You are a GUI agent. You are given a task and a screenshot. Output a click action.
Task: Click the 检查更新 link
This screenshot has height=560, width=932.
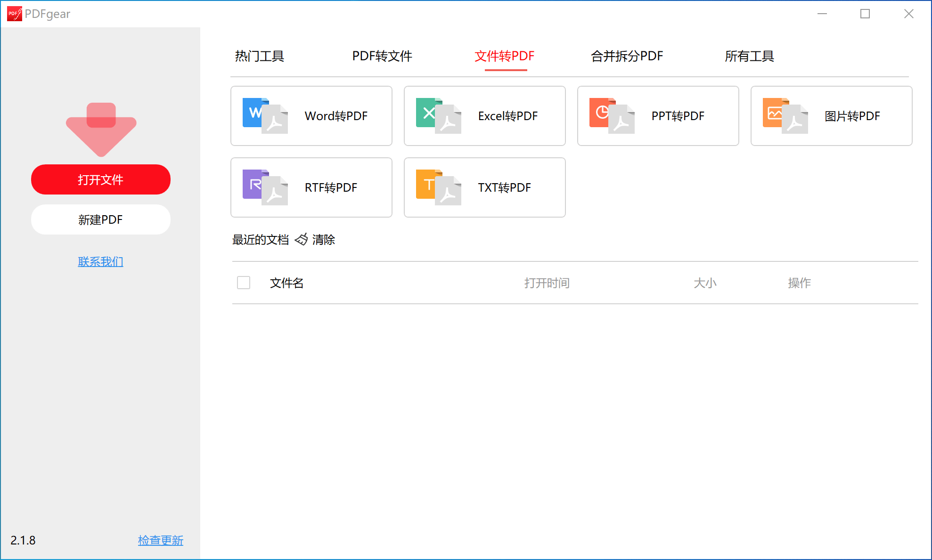(160, 541)
